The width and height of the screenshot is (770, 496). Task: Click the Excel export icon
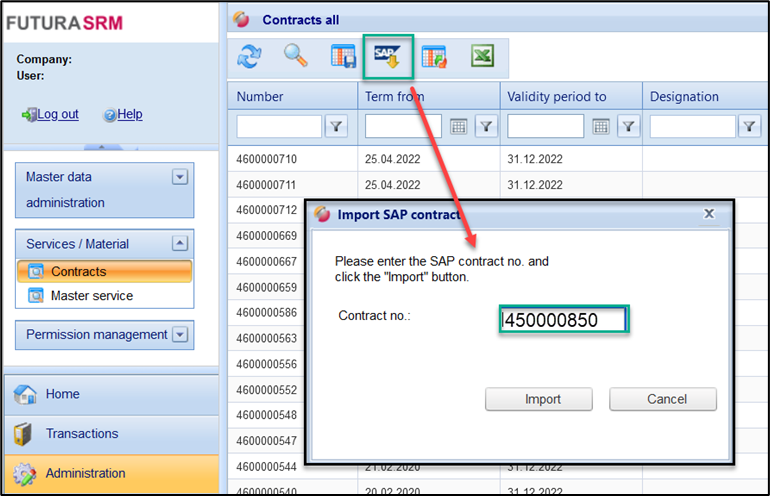[482, 57]
